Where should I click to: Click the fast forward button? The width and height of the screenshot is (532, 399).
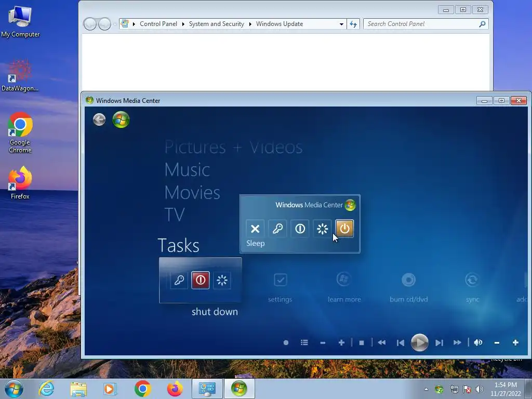457,343
